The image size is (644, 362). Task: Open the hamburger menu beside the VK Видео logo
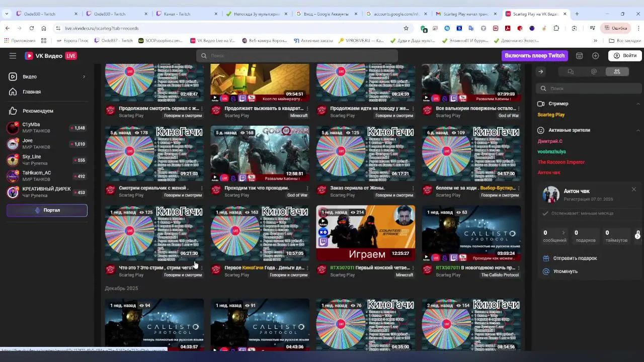point(13,56)
